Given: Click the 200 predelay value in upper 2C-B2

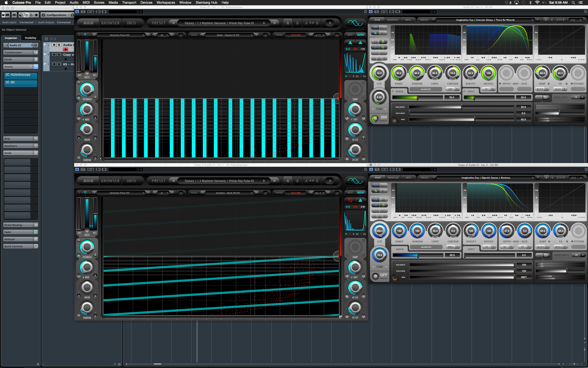Looking at the screenshot, I should (x=384, y=117).
